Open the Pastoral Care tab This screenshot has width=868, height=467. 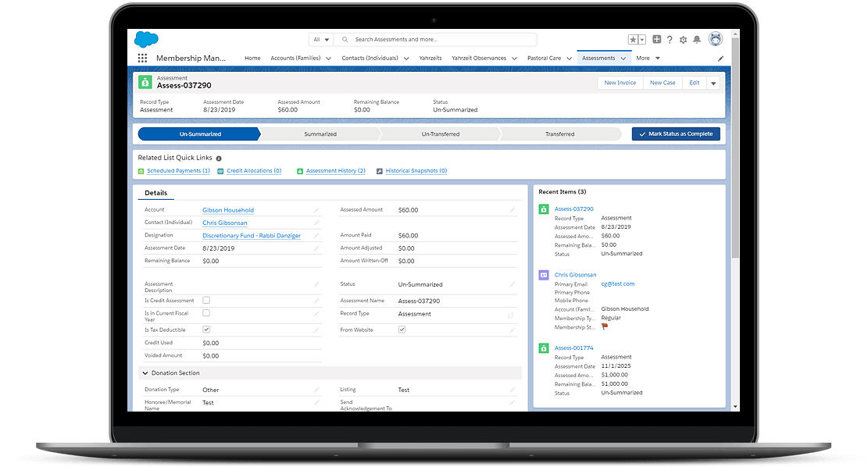(545, 58)
